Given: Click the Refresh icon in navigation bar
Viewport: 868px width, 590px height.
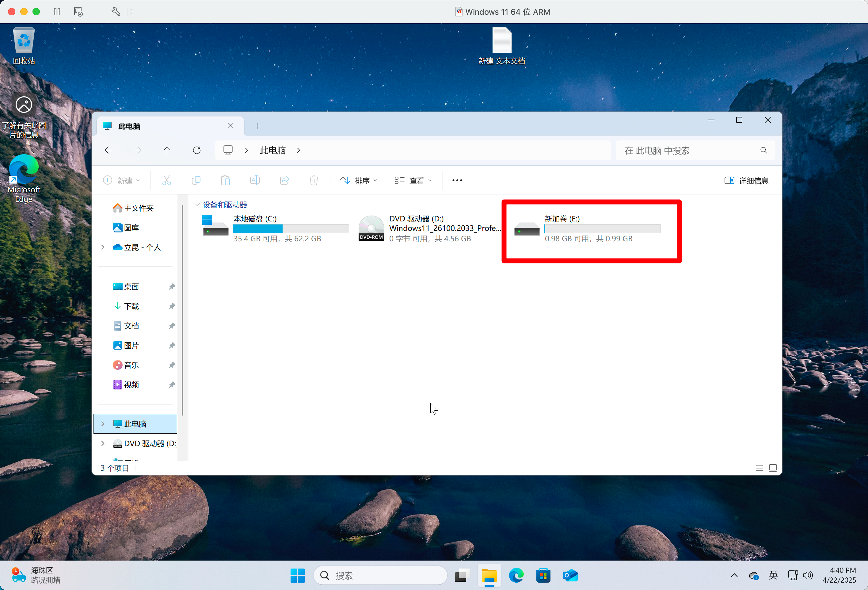Looking at the screenshot, I should (197, 150).
